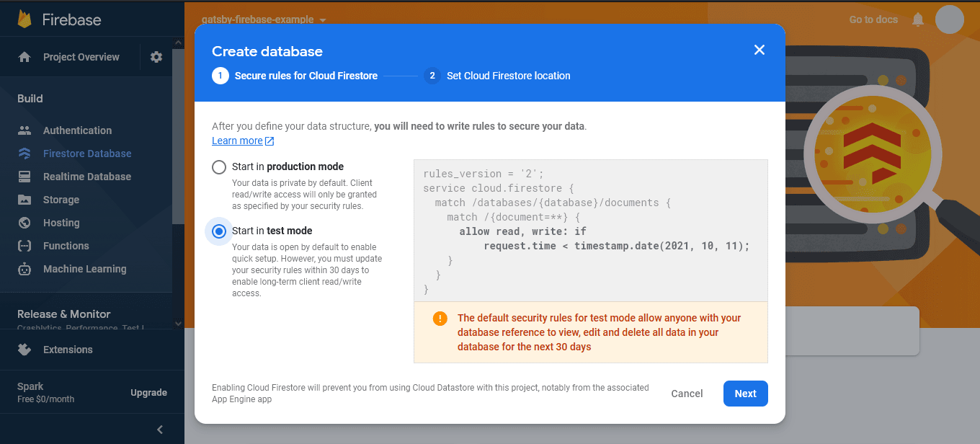Open Extensions in sidebar
The height and width of the screenshot is (444, 980).
click(x=68, y=350)
